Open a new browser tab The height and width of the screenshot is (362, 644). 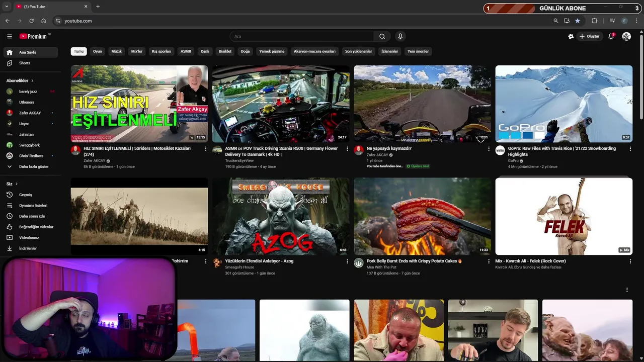[x=98, y=7]
